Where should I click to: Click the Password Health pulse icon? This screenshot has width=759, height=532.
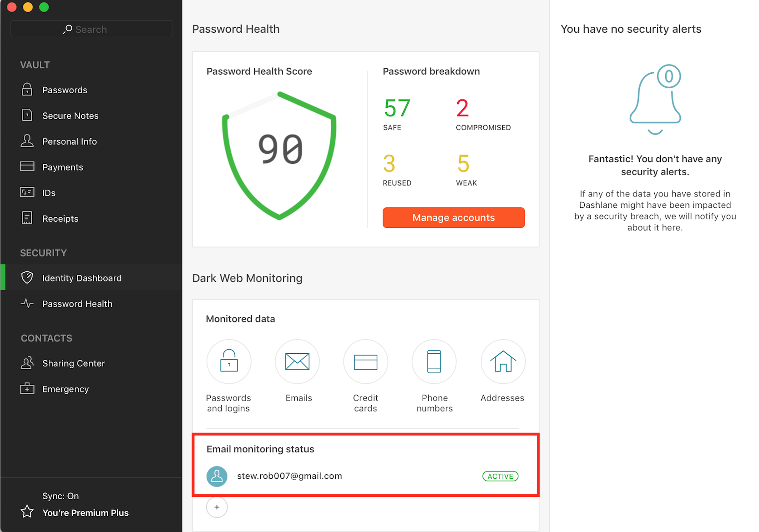[x=27, y=303]
